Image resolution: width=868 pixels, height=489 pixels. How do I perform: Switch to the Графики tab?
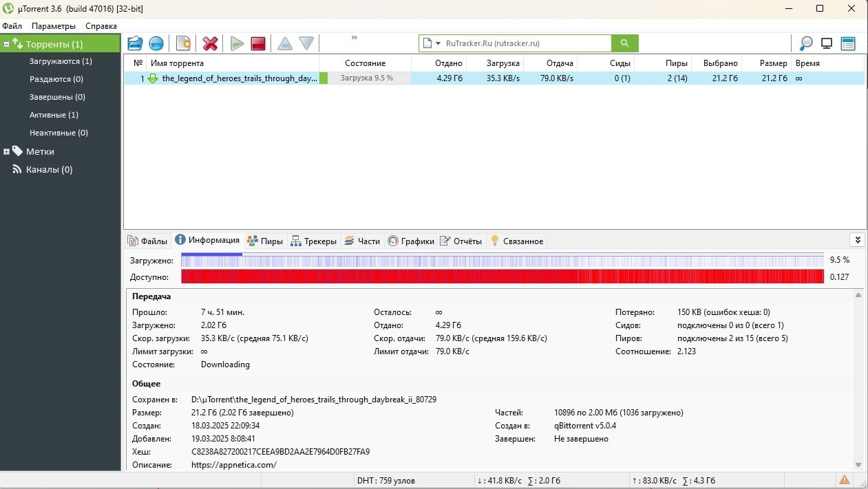click(x=411, y=241)
